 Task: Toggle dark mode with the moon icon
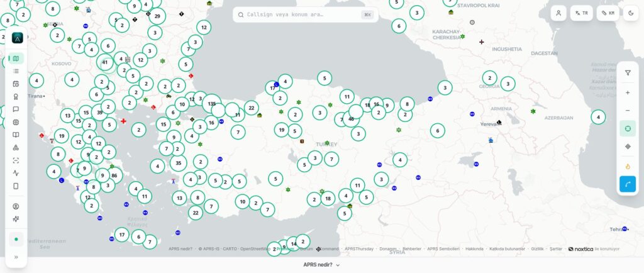point(631,13)
